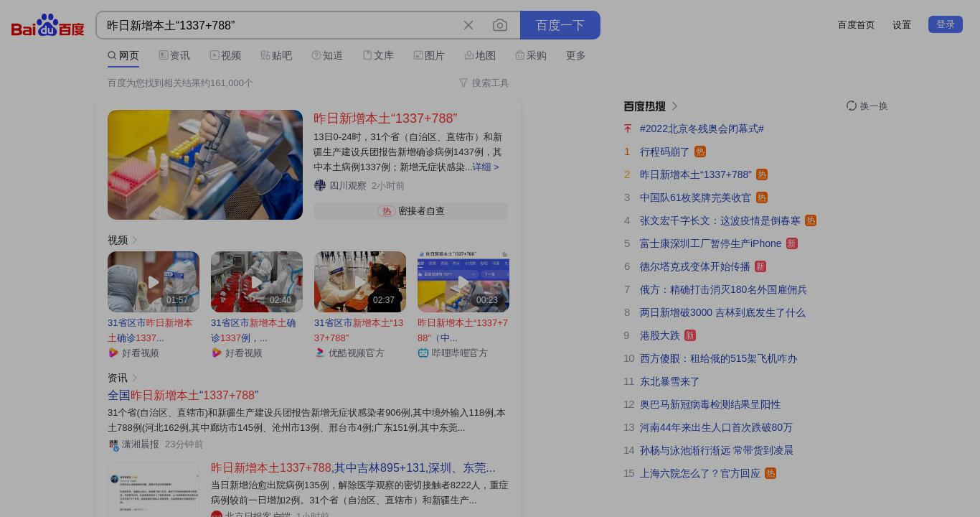Expand the 资讯 section chevron
Viewport: 980px width, 517px height.
pos(134,378)
